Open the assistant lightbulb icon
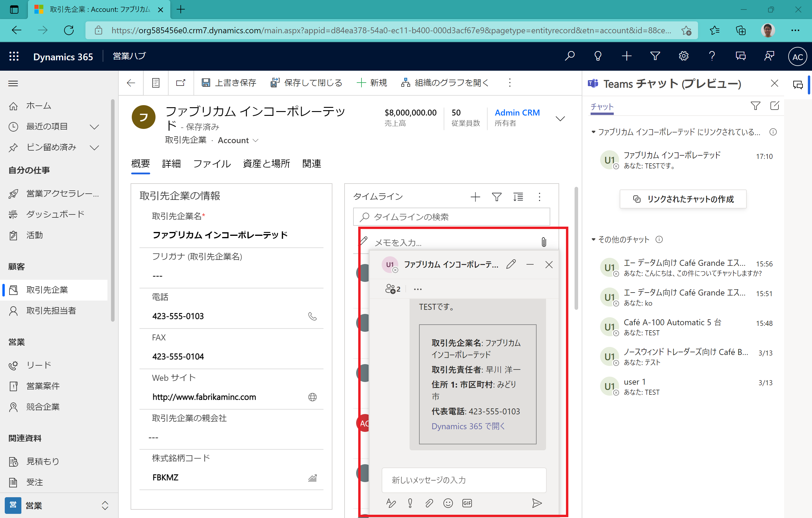Screen dimensions: 812x518 598,56
